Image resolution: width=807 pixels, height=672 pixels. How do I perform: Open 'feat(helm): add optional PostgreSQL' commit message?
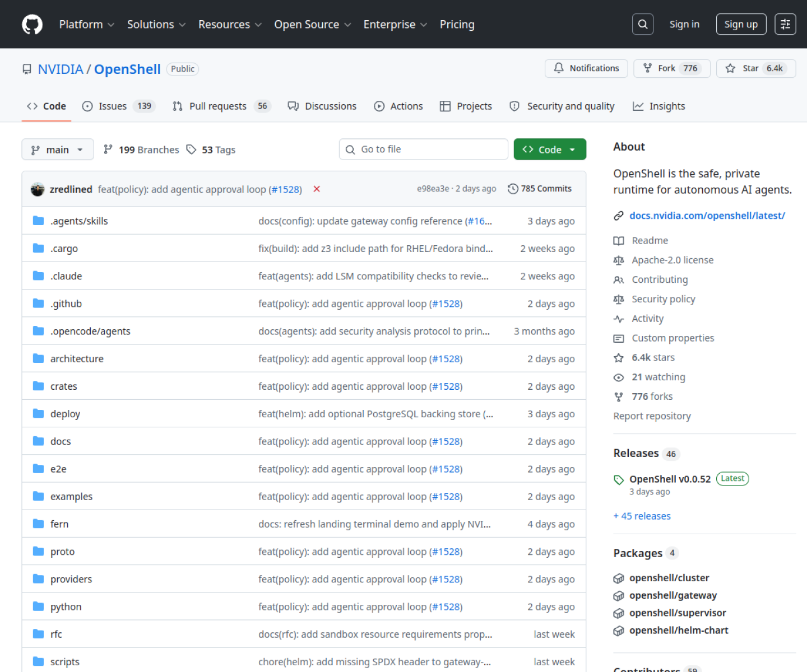click(x=375, y=414)
